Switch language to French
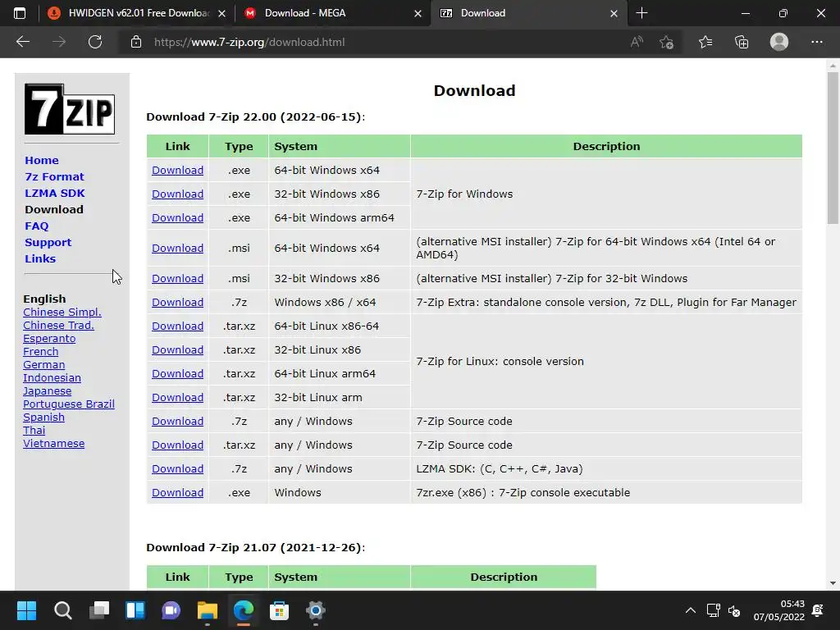Screen dimensions: 840x630 coord(41,352)
